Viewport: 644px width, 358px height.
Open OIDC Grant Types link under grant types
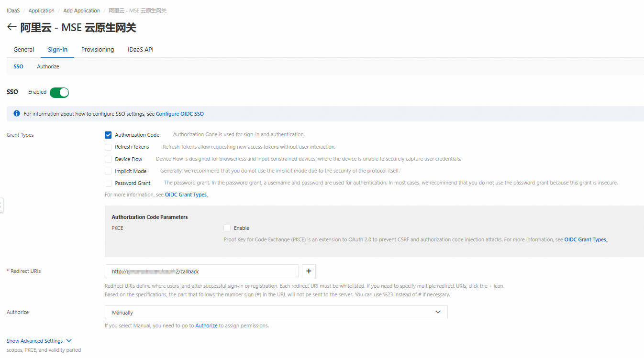click(186, 195)
